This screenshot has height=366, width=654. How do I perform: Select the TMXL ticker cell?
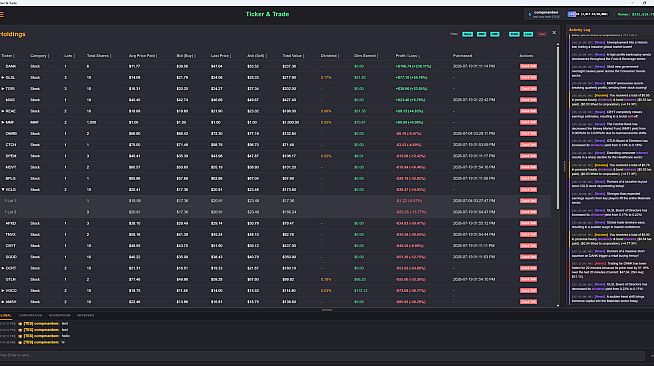[11, 235]
